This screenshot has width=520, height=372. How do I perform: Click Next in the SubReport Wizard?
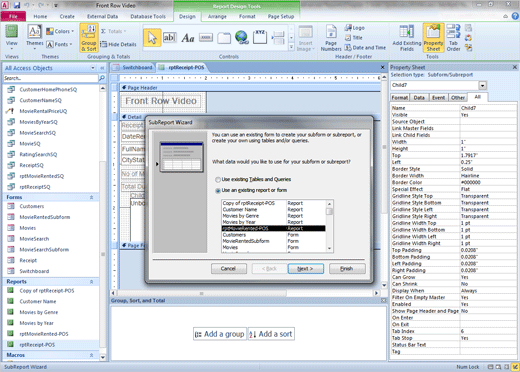tap(306, 269)
